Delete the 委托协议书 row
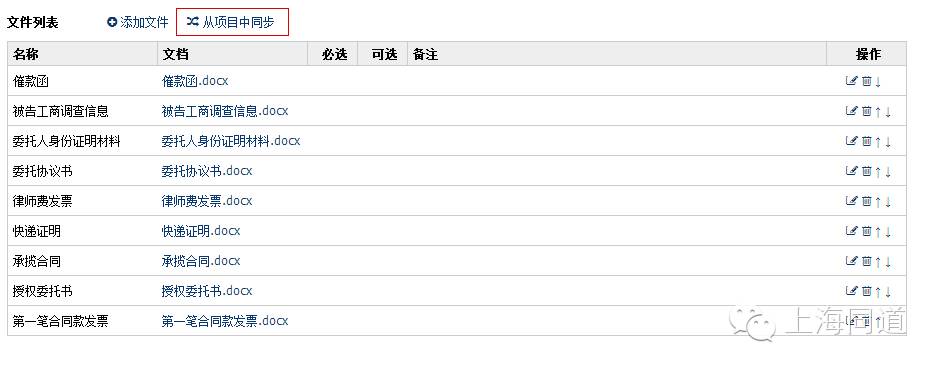 click(x=866, y=171)
